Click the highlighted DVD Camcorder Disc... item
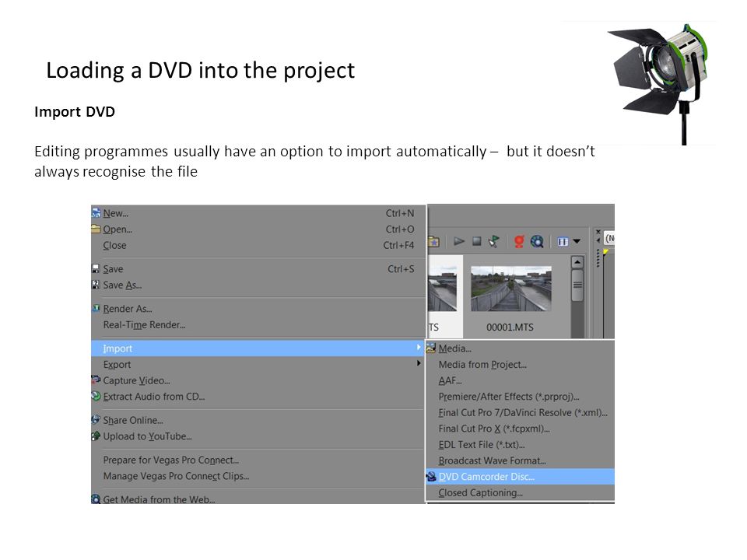This screenshot has width=747, height=560. (x=521, y=477)
